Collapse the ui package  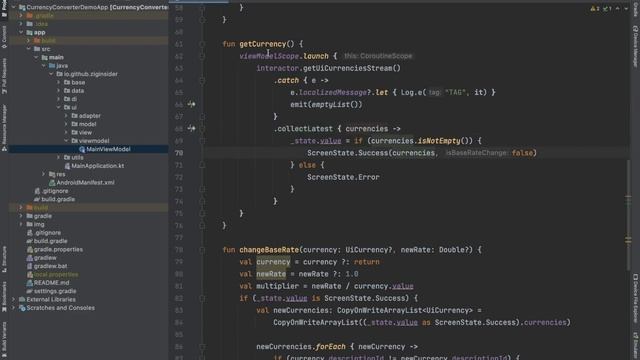pyautogui.click(x=58, y=107)
